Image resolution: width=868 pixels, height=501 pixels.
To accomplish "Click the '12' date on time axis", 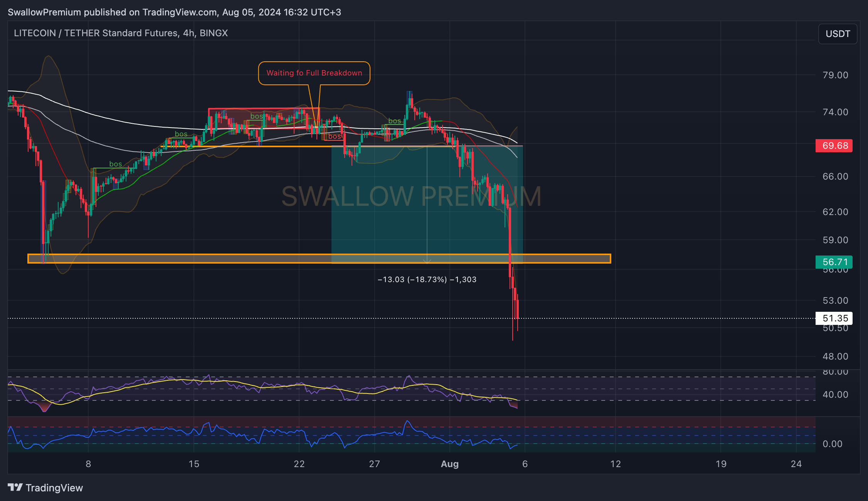I will click(x=616, y=464).
